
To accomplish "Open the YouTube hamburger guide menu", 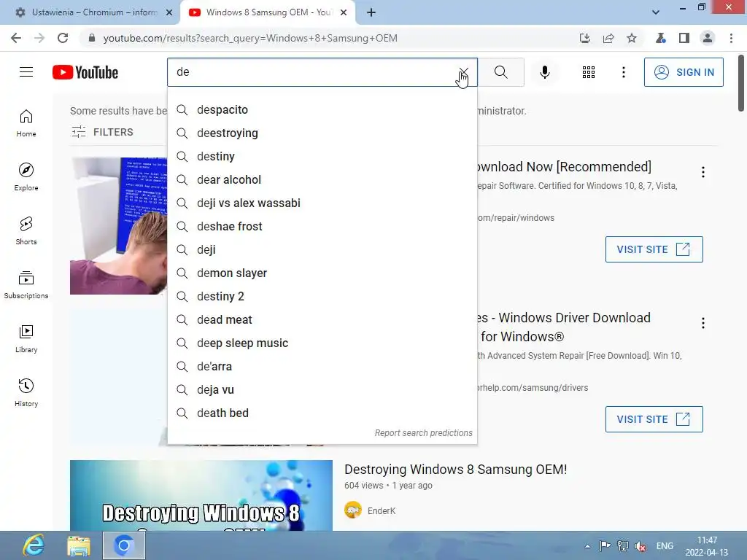I will [x=26, y=72].
